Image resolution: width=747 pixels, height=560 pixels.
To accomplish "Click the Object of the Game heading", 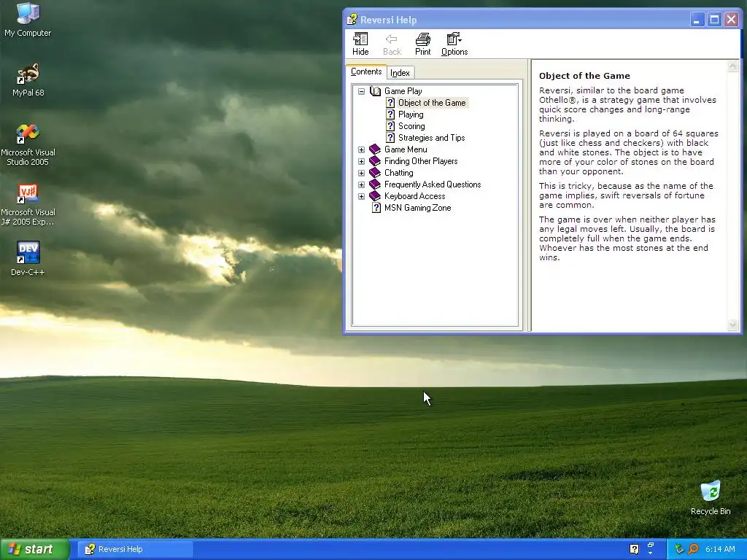I will coord(584,76).
